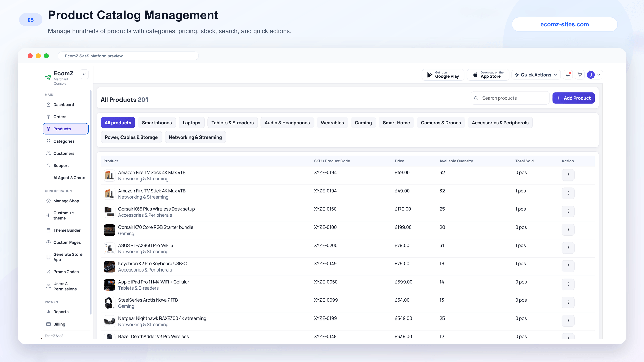This screenshot has height=362, width=644.
Task: Filter by Laptops category
Action: coord(191,123)
